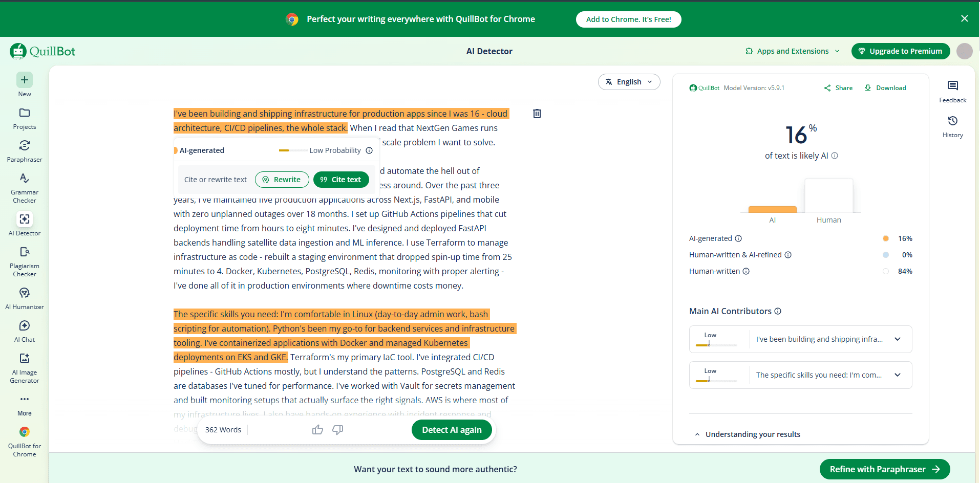
Task: Open the History panel
Action: pos(952,125)
